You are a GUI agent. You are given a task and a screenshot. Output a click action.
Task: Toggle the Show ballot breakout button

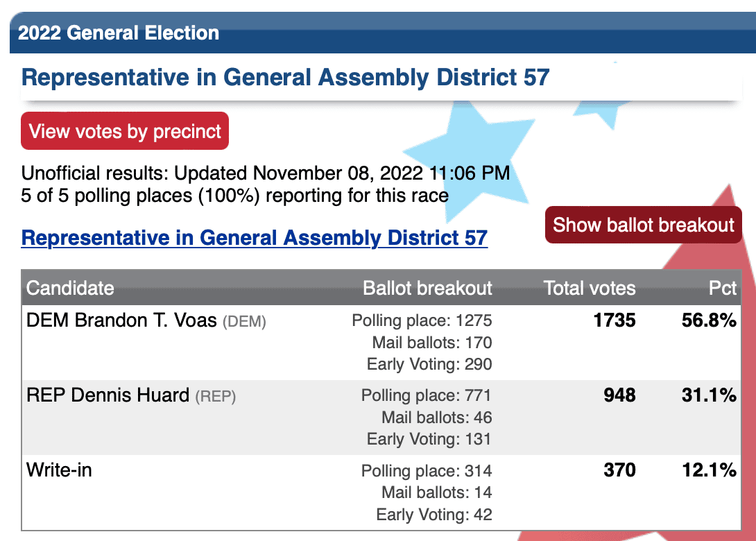coord(643,225)
